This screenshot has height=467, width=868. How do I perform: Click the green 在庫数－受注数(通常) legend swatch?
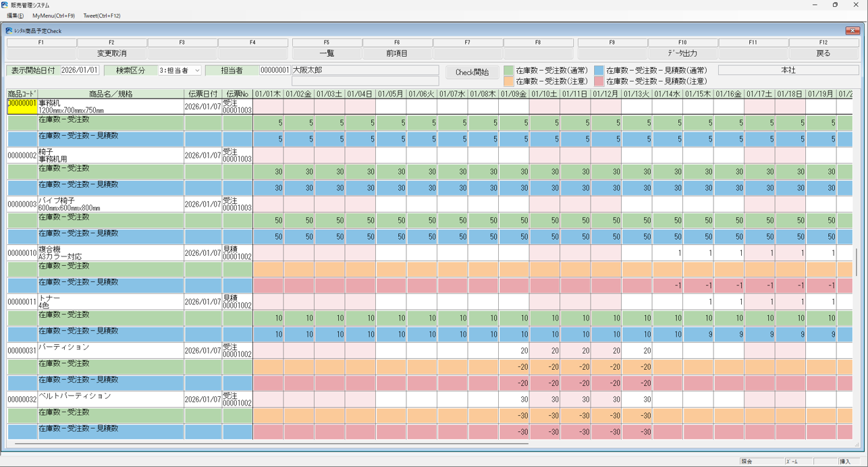coord(508,70)
